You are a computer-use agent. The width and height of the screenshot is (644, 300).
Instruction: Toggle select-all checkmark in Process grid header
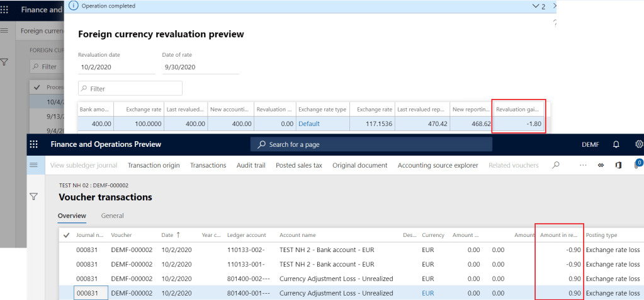pyautogui.click(x=37, y=87)
